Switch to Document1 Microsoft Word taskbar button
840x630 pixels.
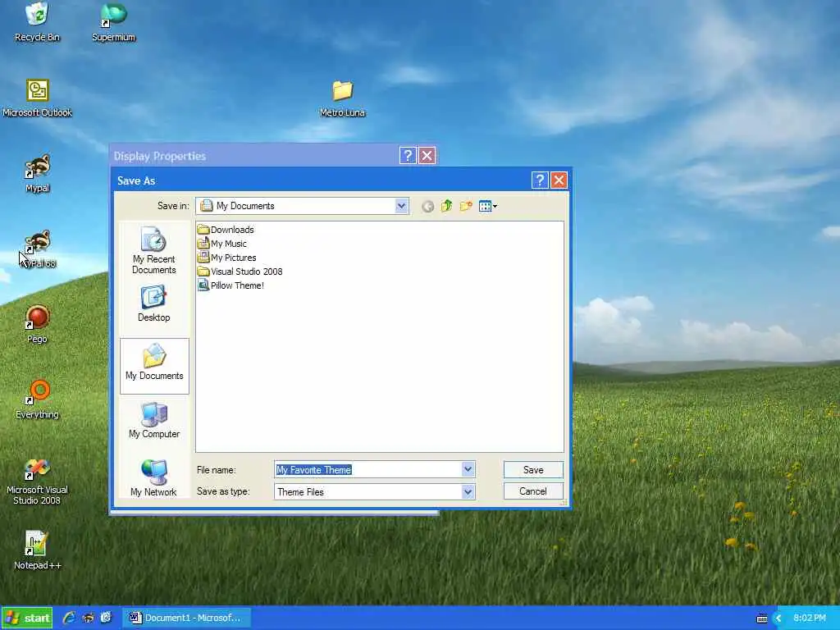point(185,619)
